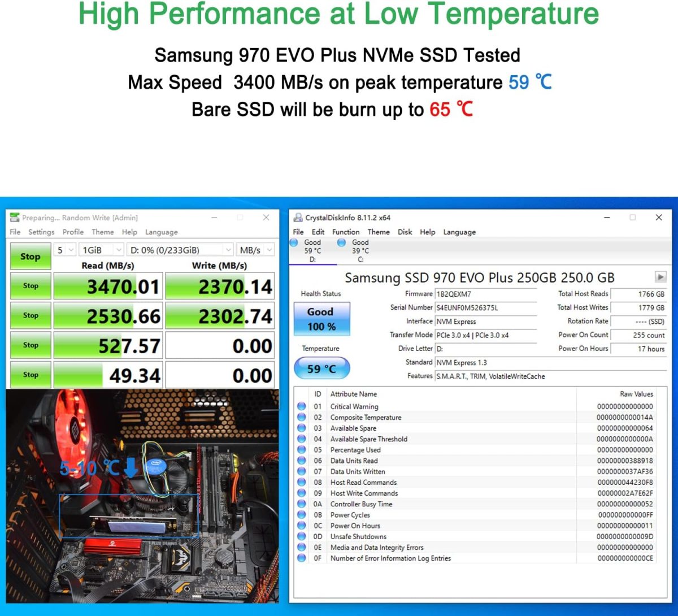Image resolution: width=678 pixels, height=616 pixels.
Task: Click the status icon for Composite Temperature
Action: click(x=302, y=417)
